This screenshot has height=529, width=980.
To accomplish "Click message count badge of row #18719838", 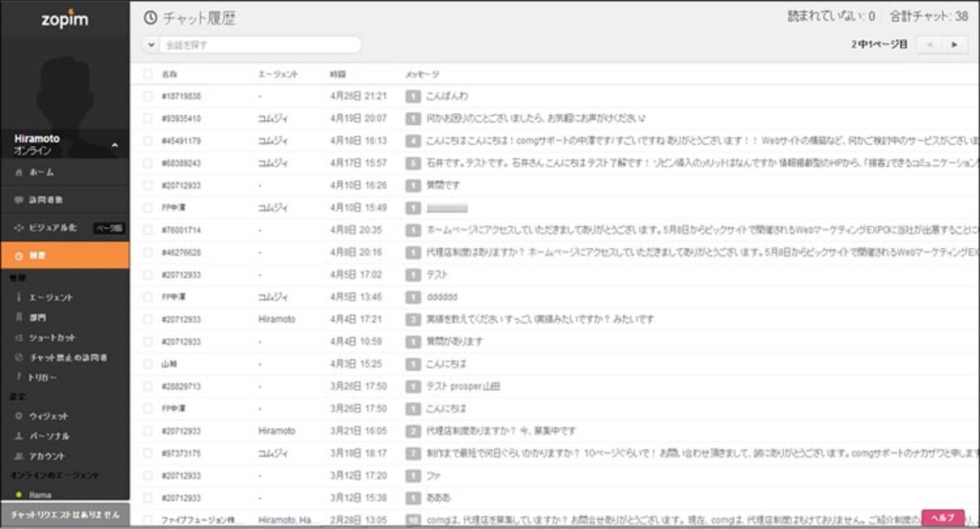I will click(413, 96).
